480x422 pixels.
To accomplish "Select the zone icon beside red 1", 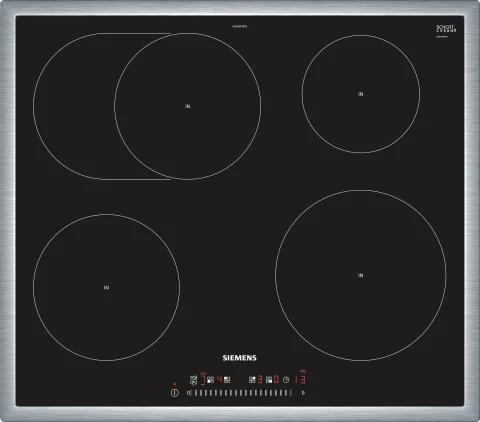I will (x=210, y=380).
